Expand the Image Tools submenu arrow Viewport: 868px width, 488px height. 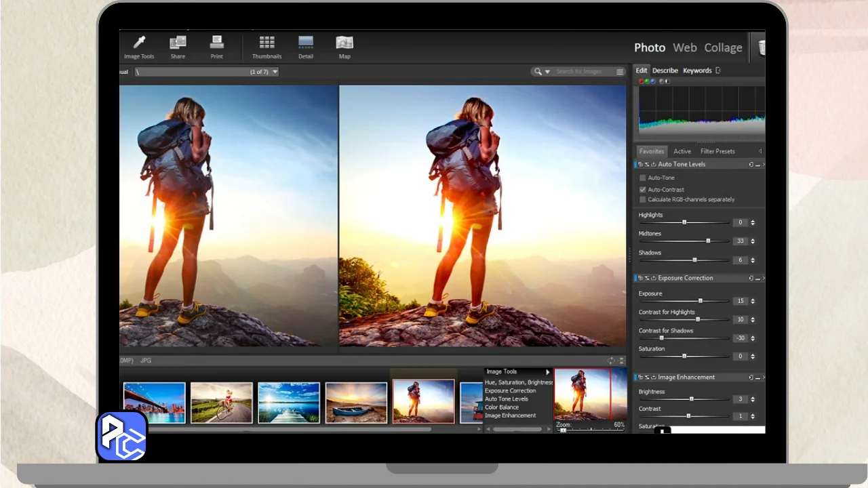coord(547,372)
